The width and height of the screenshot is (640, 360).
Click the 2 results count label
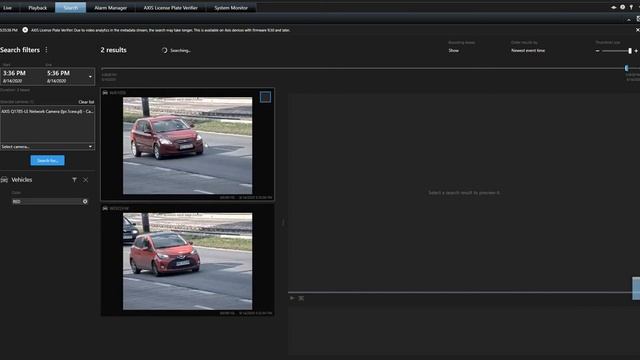tap(113, 50)
